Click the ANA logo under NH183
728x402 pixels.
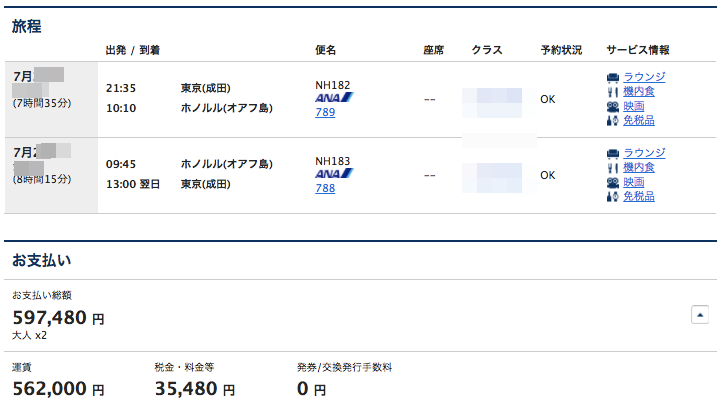coord(334,174)
